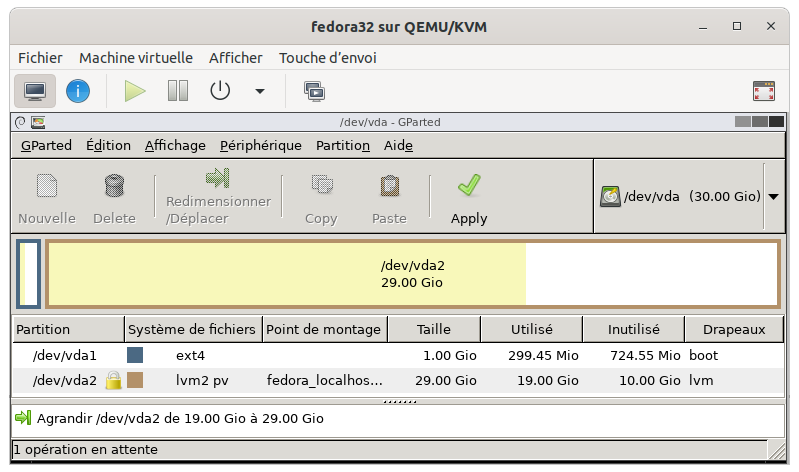
Task: Sort by Utilisé column header
Action: pyautogui.click(x=531, y=329)
